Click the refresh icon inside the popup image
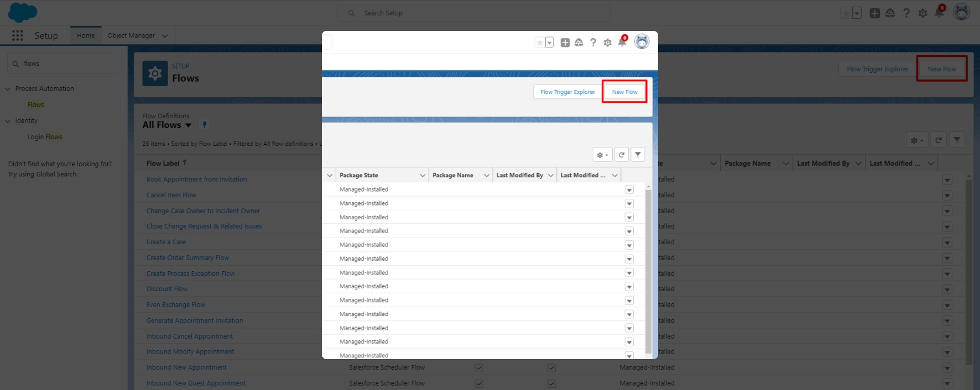This screenshot has height=390, width=980. pos(621,155)
